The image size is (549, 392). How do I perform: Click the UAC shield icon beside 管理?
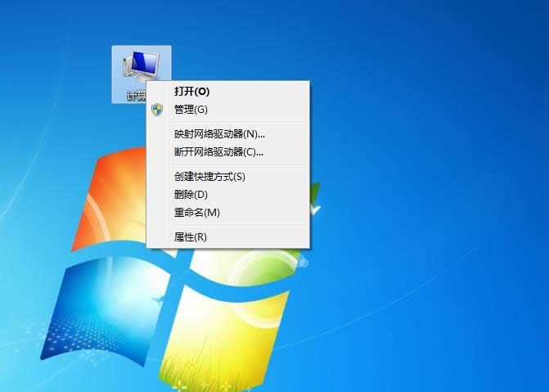[157, 110]
